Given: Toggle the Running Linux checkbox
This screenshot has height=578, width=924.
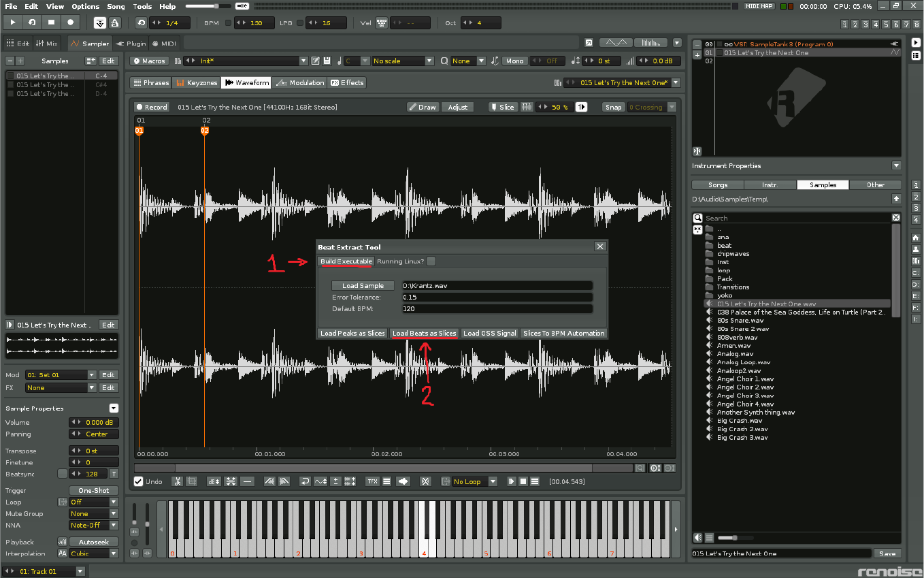Looking at the screenshot, I should point(431,261).
